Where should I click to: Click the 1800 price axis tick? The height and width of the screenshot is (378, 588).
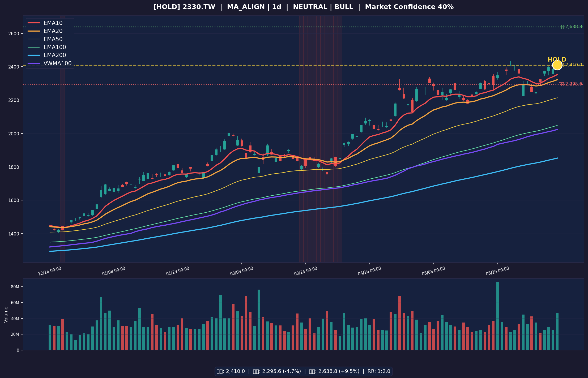click(x=14, y=167)
